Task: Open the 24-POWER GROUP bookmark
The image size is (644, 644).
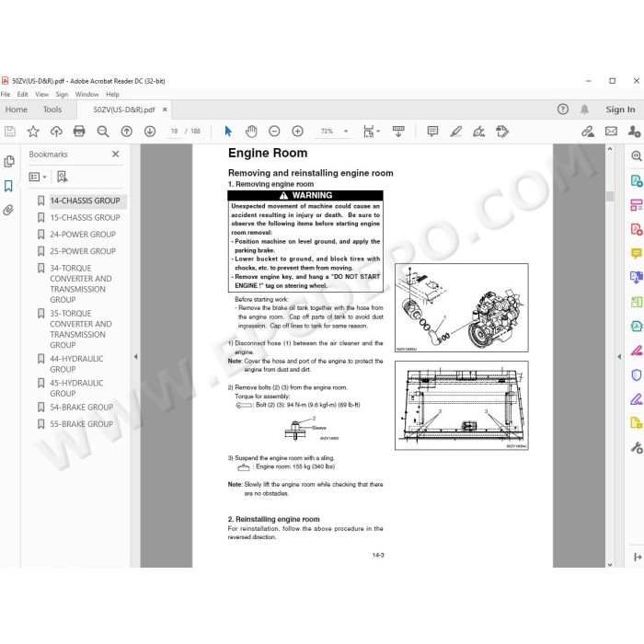Action: (83, 235)
